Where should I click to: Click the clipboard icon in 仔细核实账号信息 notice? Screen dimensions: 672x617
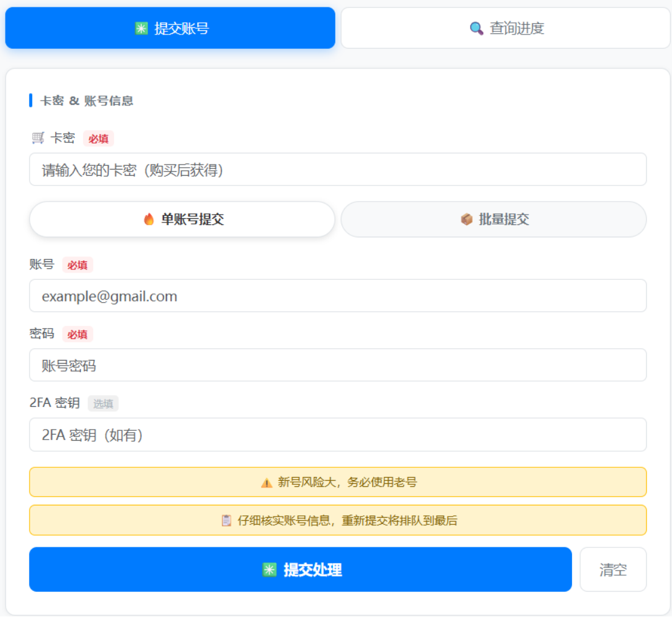pos(226,521)
